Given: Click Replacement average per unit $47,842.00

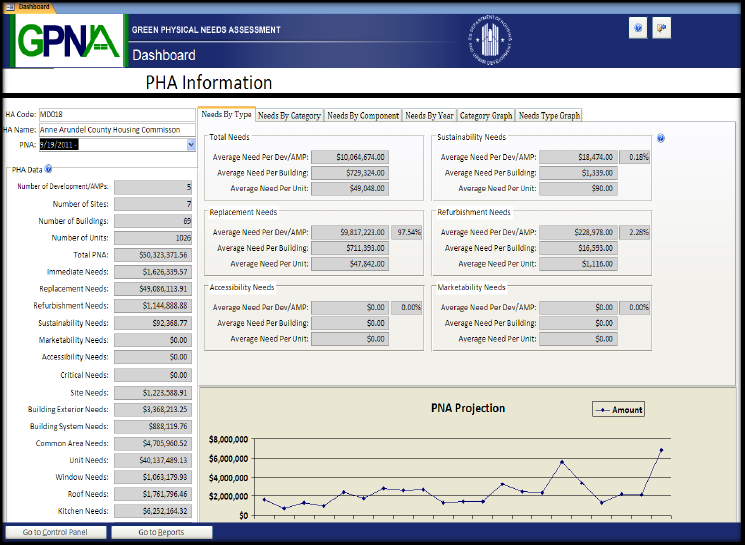Looking at the screenshot, I should [350, 264].
